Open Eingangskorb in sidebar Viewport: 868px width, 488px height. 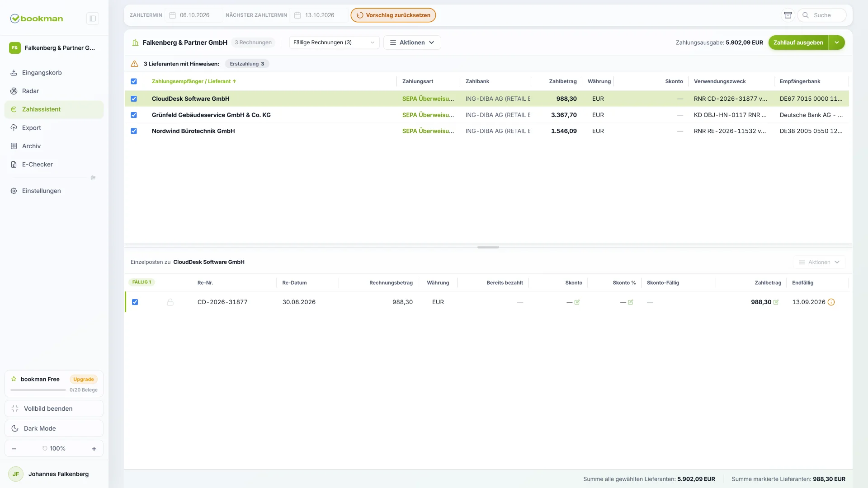(54, 73)
